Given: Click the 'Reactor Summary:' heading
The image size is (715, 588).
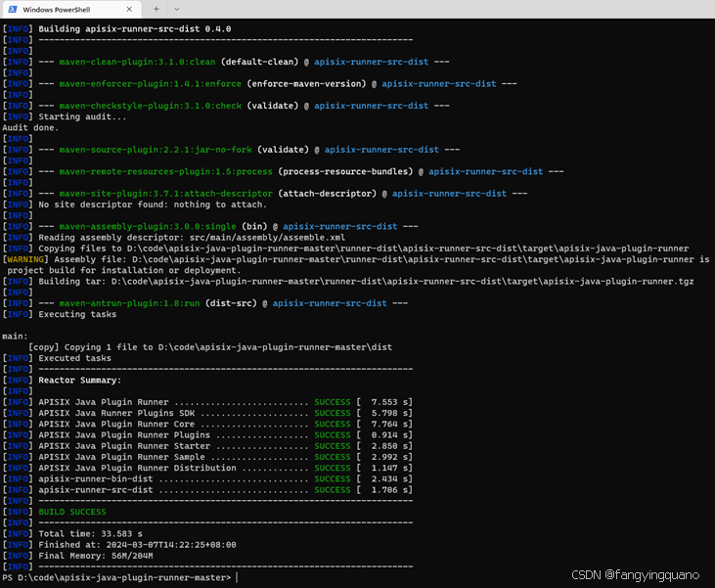Looking at the screenshot, I should tap(80, 380).
